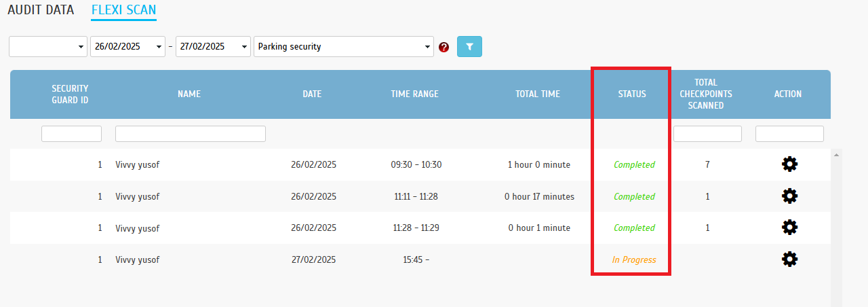
Task: Open the 27/02/2025 end date dropdown
Action: pyautogui.click(x=213, y=47)
